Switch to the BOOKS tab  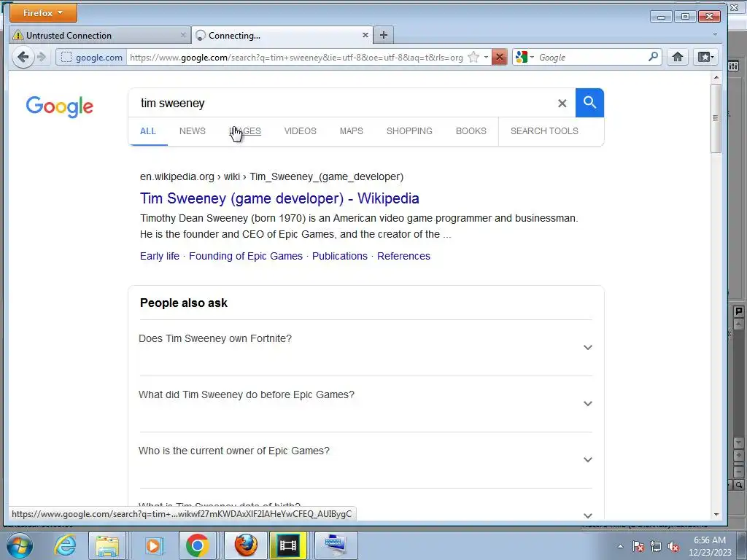(471, 131)
